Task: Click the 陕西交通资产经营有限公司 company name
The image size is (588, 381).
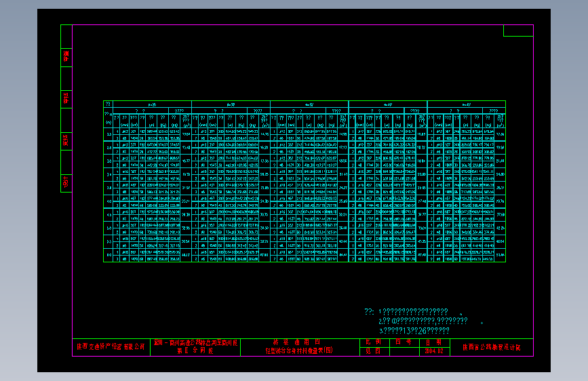Action: [111, 347]
